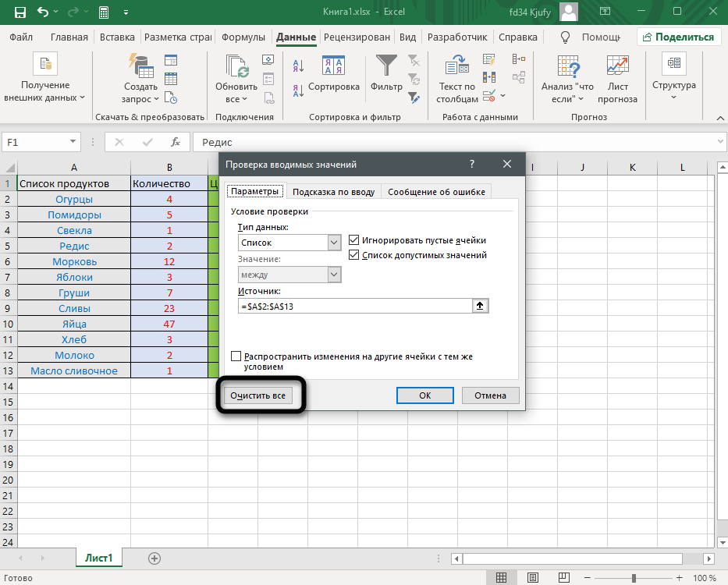The height and width of the screenshot is (585, 728).
Task: Click the collapse range button beside Источник
Action: click(481, 307)
